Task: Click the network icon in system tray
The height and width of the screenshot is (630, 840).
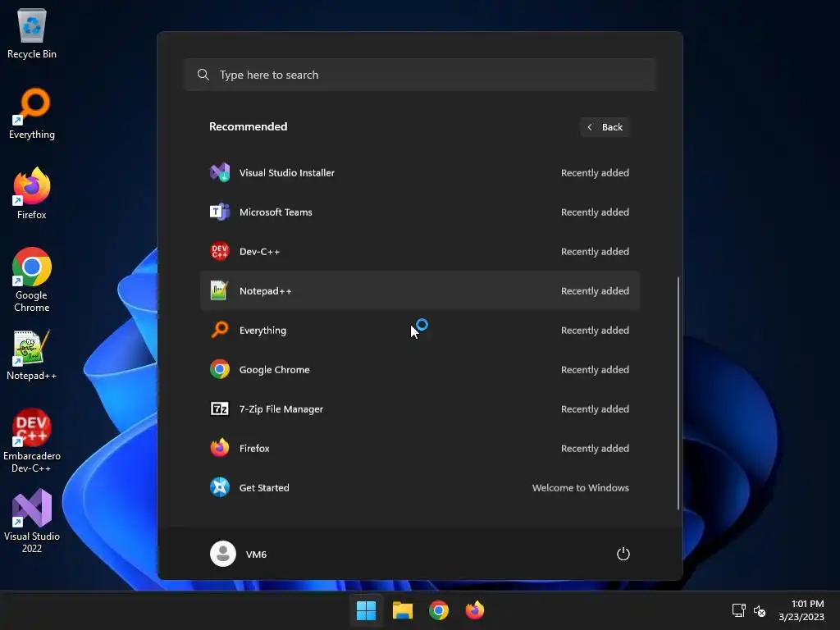Action: pos(739,610)
